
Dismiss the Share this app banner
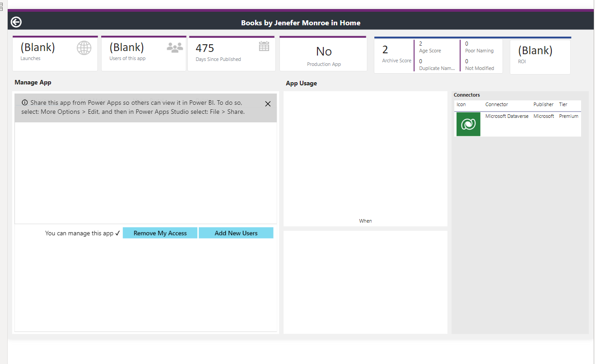point(267,103)
